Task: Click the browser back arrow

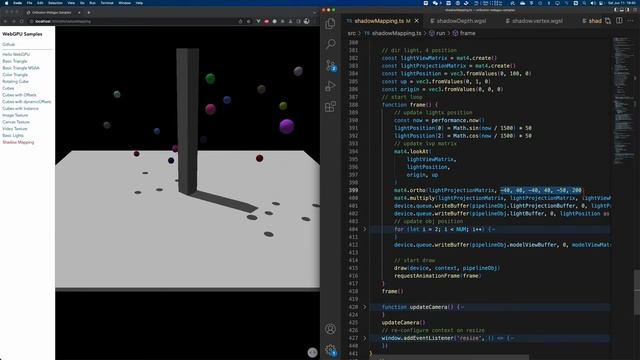Action: click(5, 21)
